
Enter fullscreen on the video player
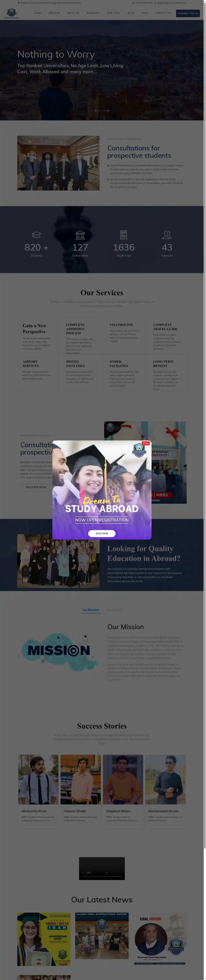pyautogui.click(x=114, y=872)
